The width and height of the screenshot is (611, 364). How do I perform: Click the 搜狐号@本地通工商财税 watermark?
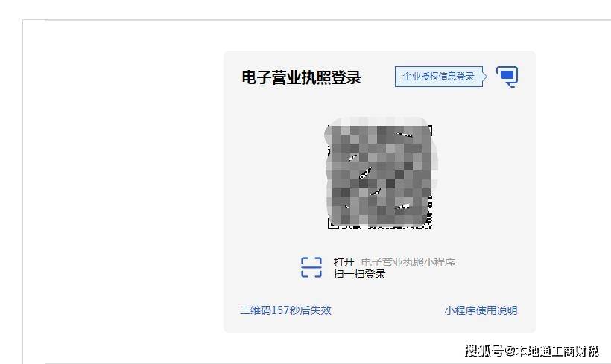tap(531, 351)
